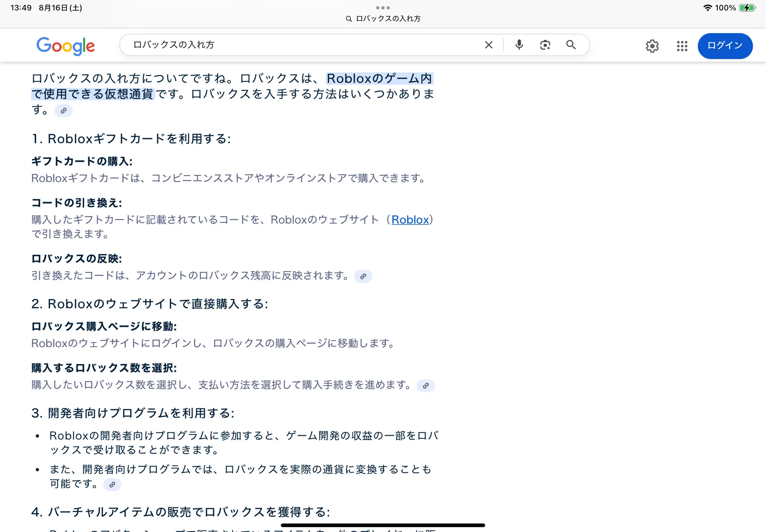Click source link icon after 購入手続きを進めます
Screen dimensions: 766x532
click(x=426, y=386)
